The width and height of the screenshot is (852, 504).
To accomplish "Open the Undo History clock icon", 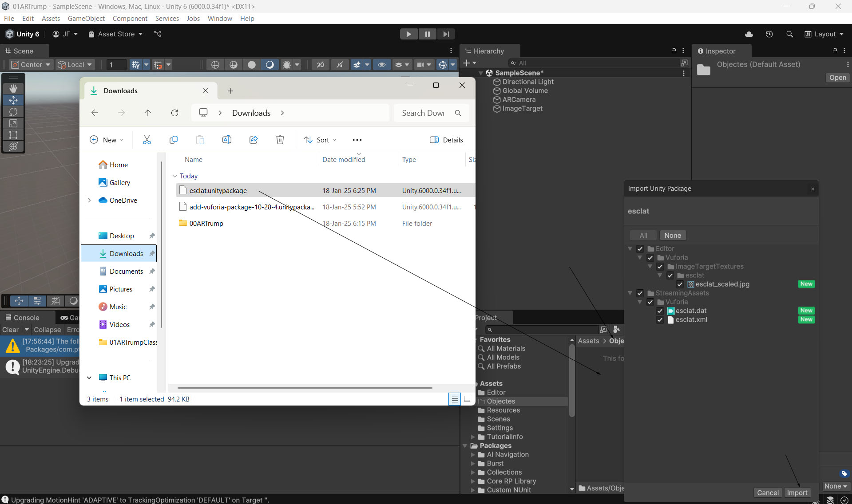I will coord(769,34).
